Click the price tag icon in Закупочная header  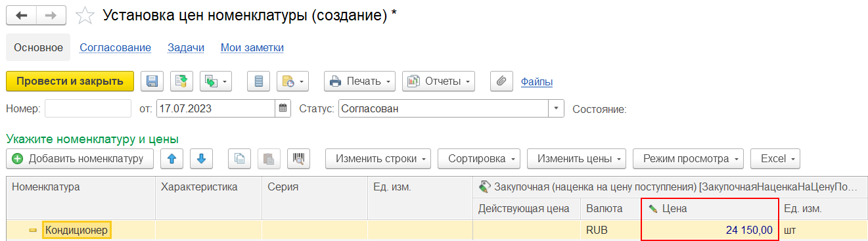(484, 187)
